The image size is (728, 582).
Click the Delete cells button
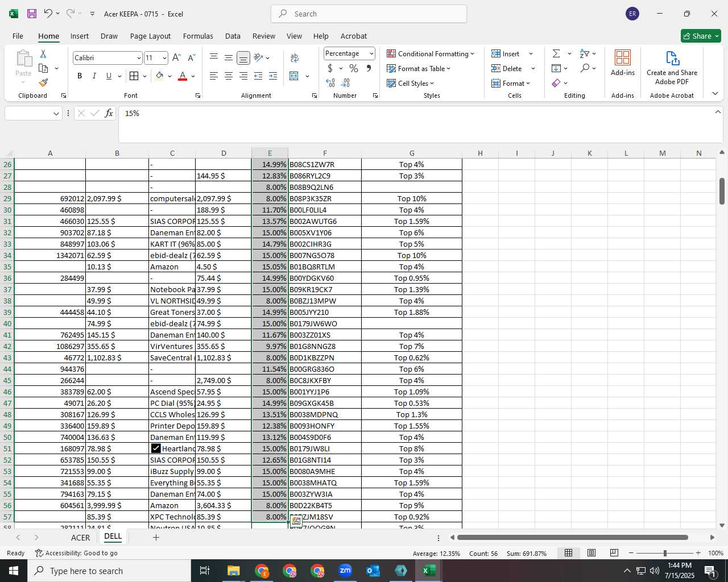pos(507,68)
